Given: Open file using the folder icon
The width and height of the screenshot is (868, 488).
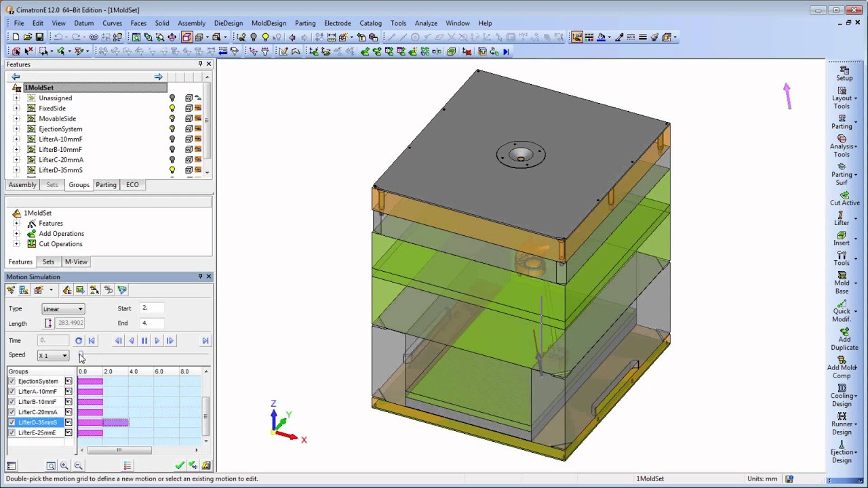Looking at the screenshot, I should click(28, 37).
